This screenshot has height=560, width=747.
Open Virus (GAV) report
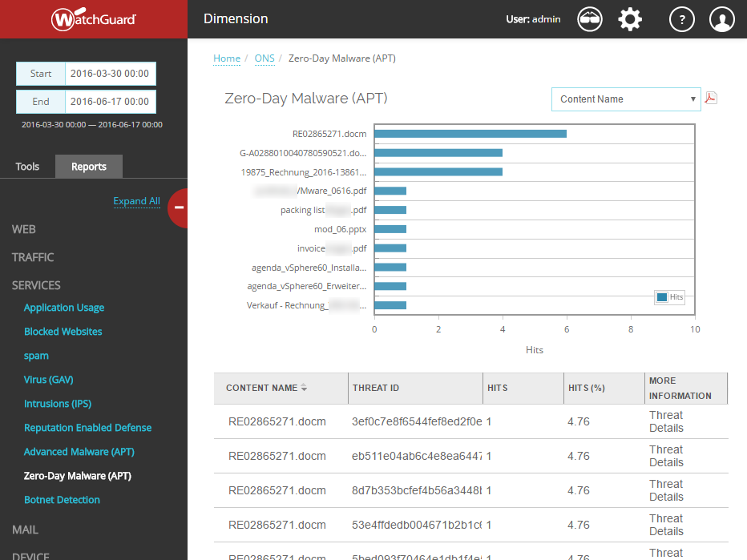point(49,380)
